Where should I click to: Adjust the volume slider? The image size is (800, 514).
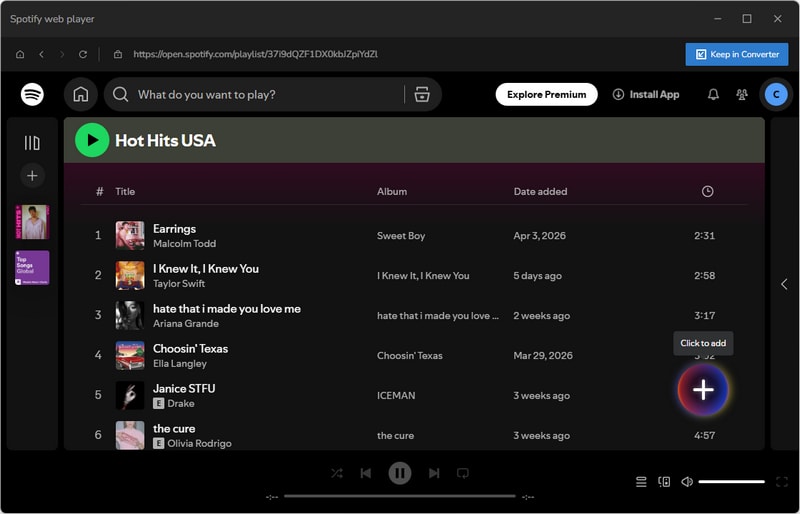coord(731,481)
